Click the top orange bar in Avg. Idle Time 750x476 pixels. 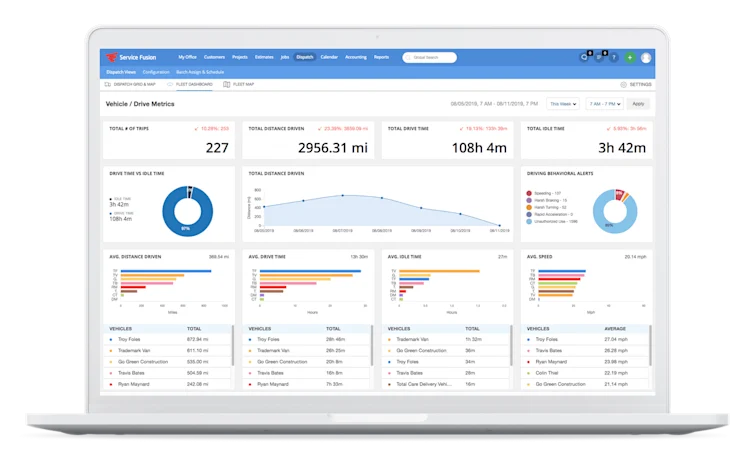439,271
